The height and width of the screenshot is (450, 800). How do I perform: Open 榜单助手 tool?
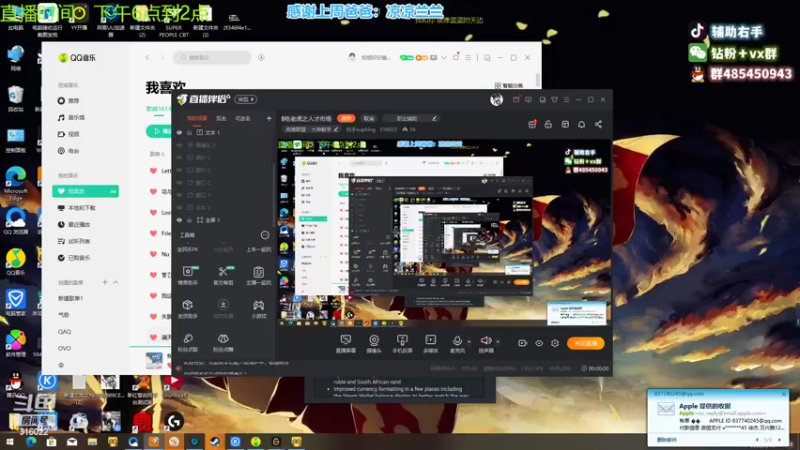[x=188, y=275]
